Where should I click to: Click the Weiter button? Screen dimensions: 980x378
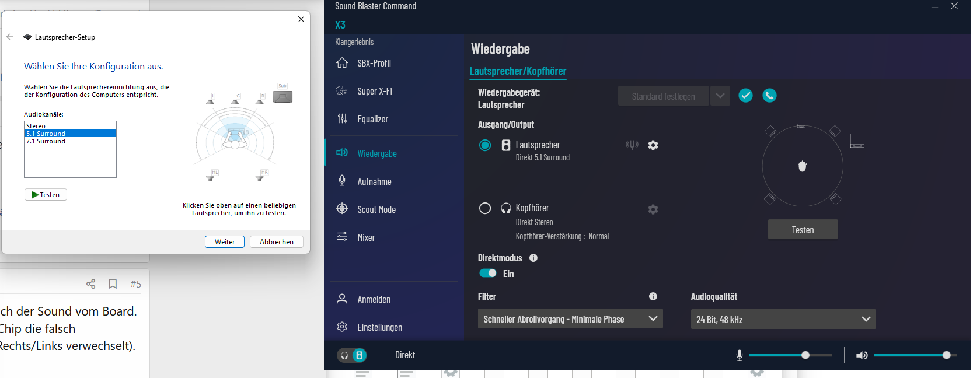225,242
